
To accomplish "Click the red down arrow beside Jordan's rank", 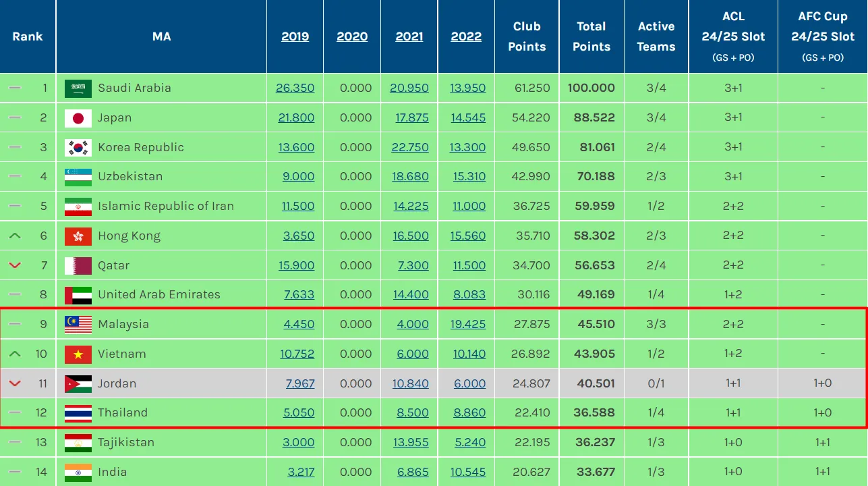I will 15,383.
